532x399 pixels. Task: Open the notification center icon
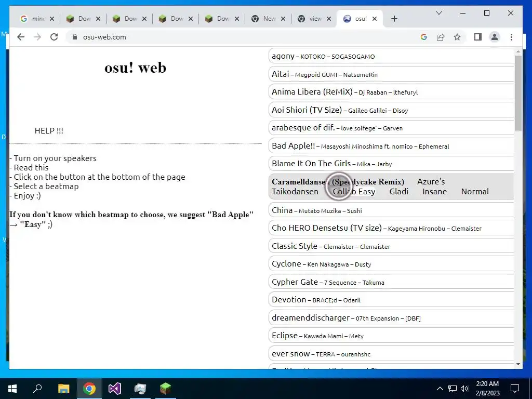click(x=515, y=389)
